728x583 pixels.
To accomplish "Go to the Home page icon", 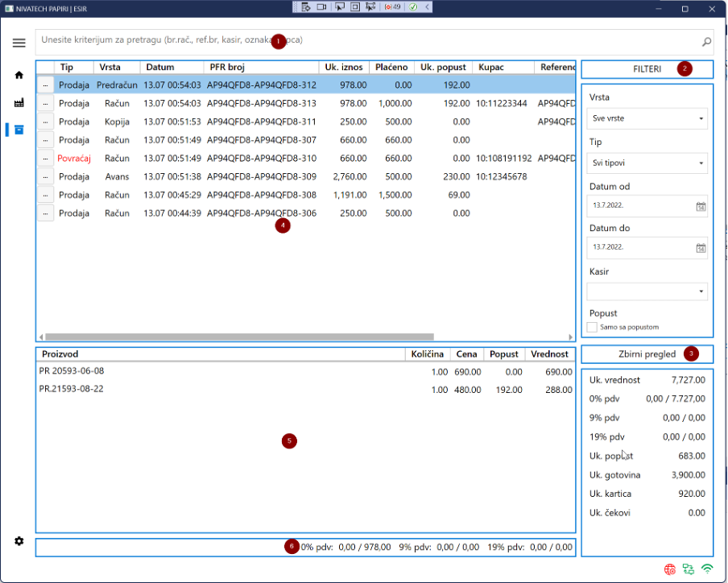I will [19, 75].
